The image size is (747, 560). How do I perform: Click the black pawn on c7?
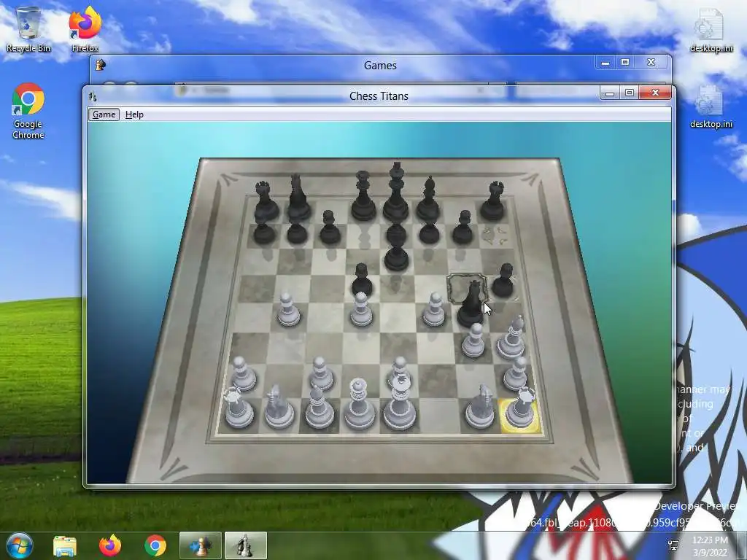(x=330, y=227)
